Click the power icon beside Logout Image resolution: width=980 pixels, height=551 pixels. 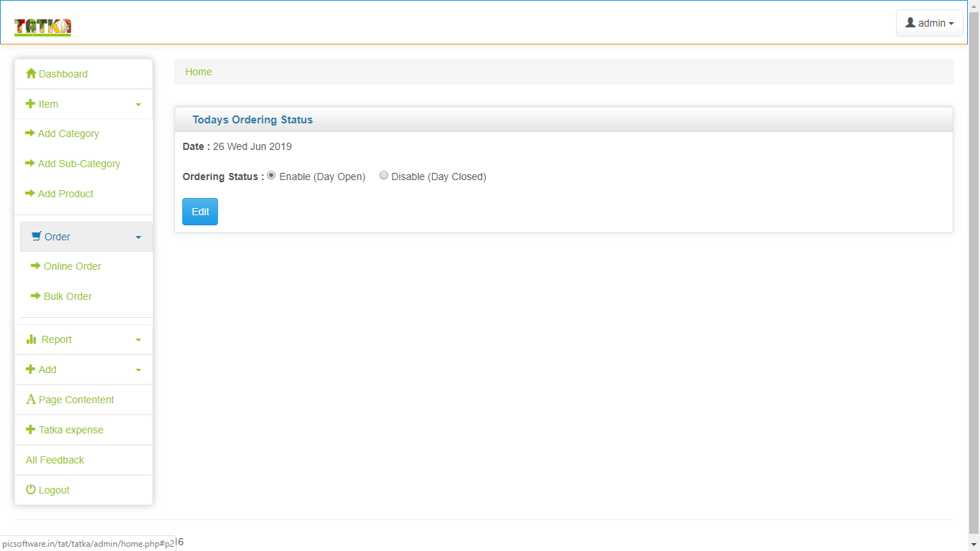point(31,490)
